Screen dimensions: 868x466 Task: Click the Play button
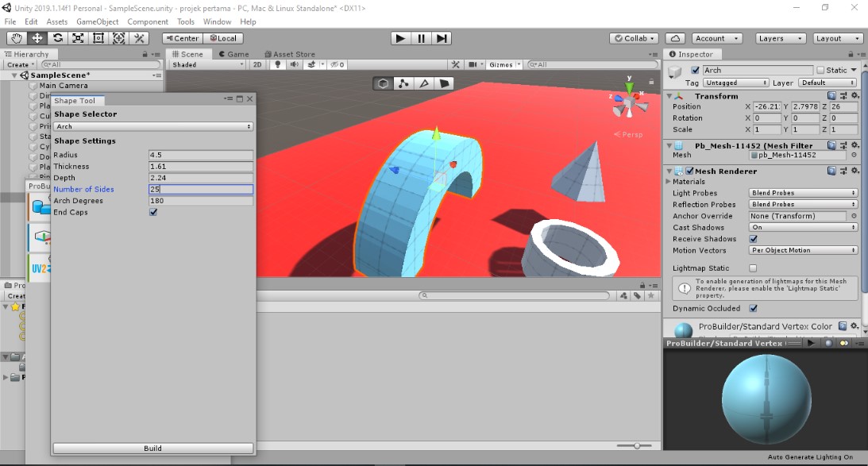click(400, 38)
